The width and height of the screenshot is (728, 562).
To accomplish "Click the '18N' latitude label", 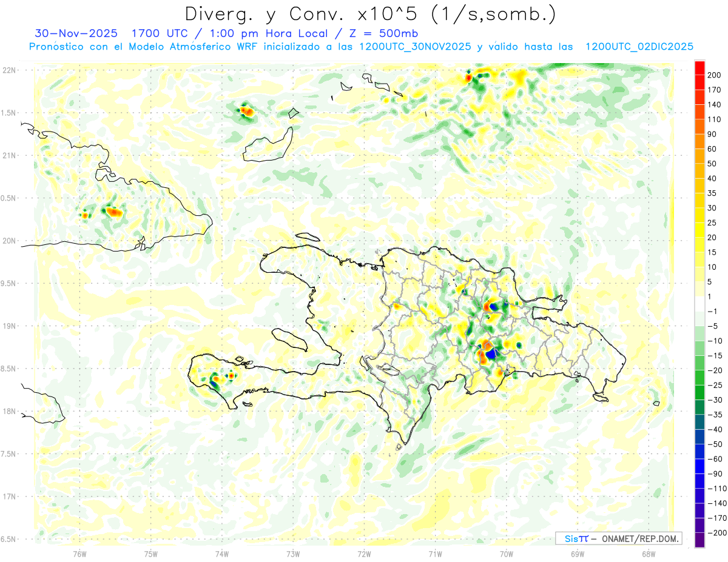I will (9, 412).
